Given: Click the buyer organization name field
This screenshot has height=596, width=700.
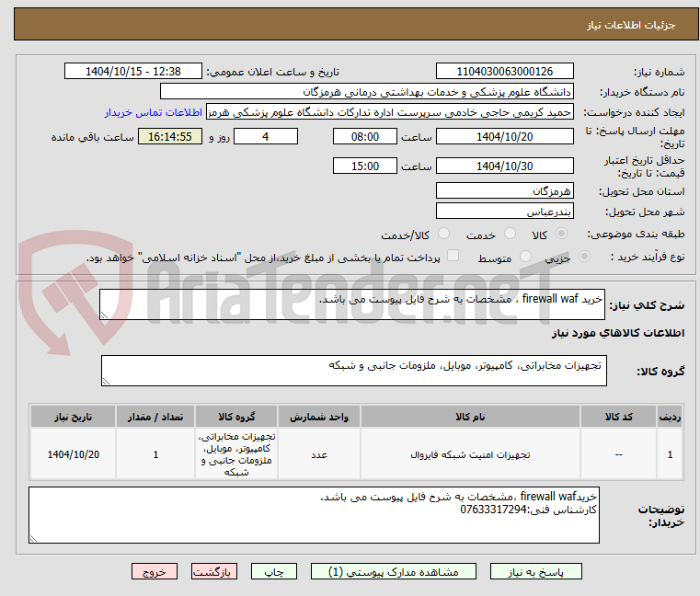Looking at the screenshot, I should [366, 92].
